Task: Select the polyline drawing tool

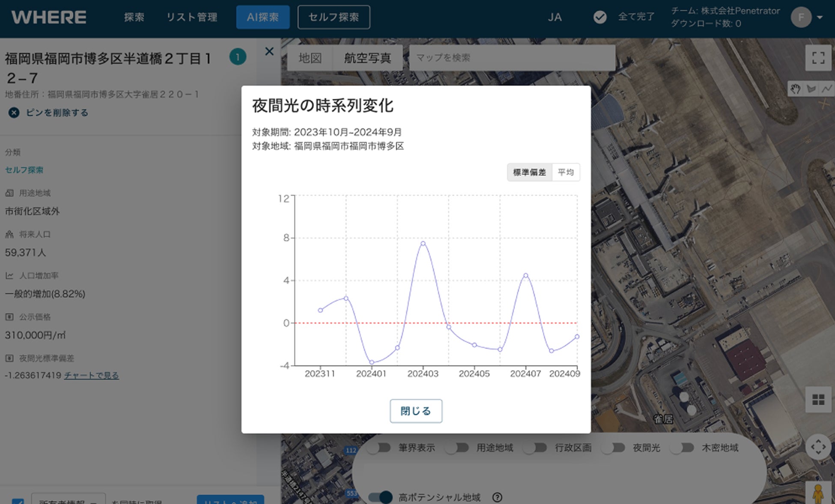Action: pos(826,89)
